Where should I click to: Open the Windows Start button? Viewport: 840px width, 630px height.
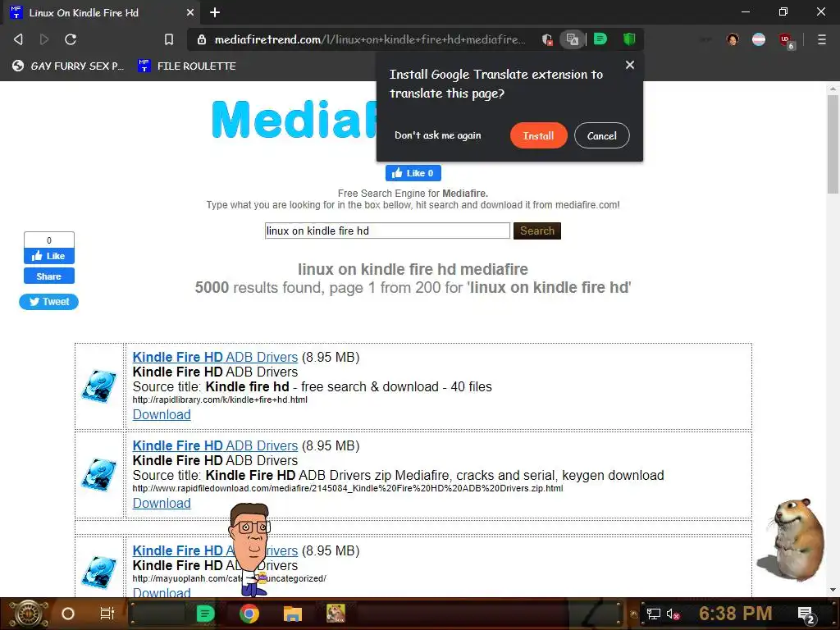point(29,614)
